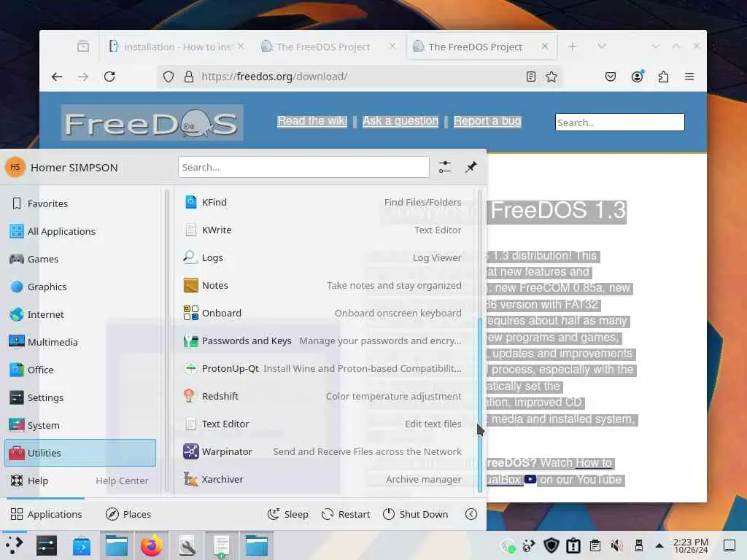The height and width of the screenshot is (560, 747).
Task: Launch the Notes application
Action: (322, 285)
